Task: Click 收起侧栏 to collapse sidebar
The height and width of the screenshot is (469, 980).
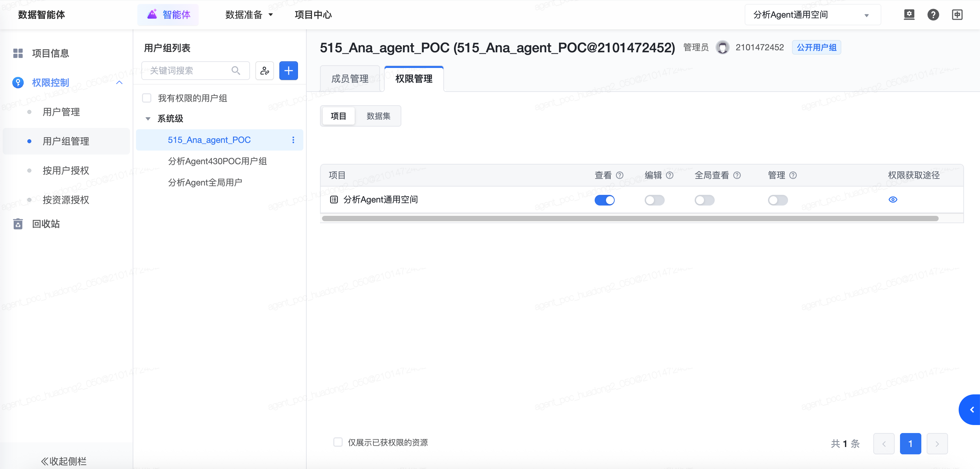Action: point(64,461)
